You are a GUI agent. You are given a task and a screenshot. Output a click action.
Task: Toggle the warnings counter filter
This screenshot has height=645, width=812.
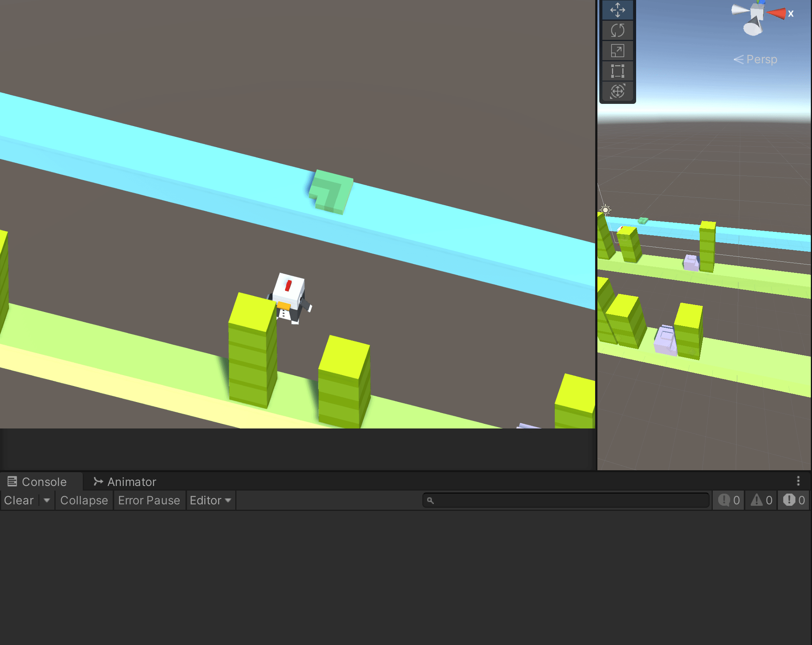pos(761,500)
